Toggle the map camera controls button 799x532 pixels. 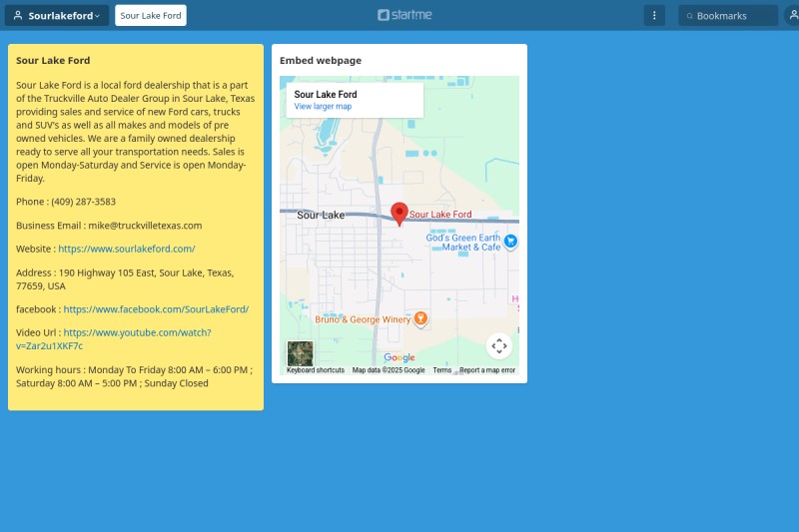[x=499, y=345]
